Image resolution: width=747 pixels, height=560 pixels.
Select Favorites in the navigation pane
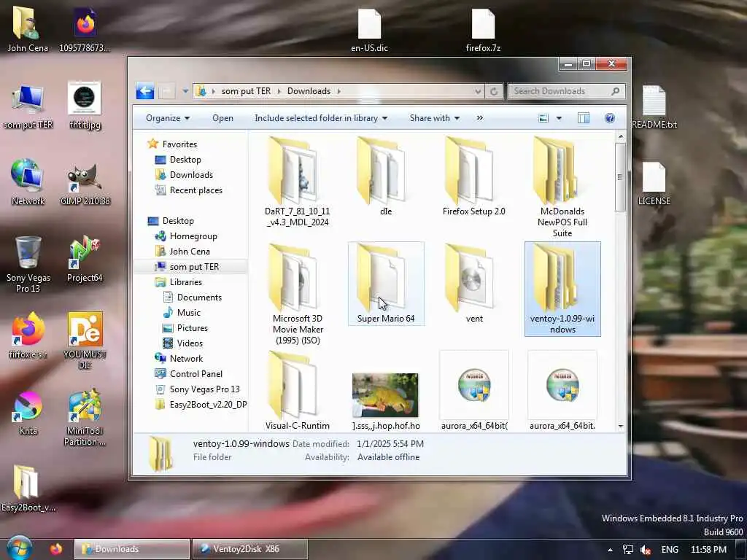179,144
